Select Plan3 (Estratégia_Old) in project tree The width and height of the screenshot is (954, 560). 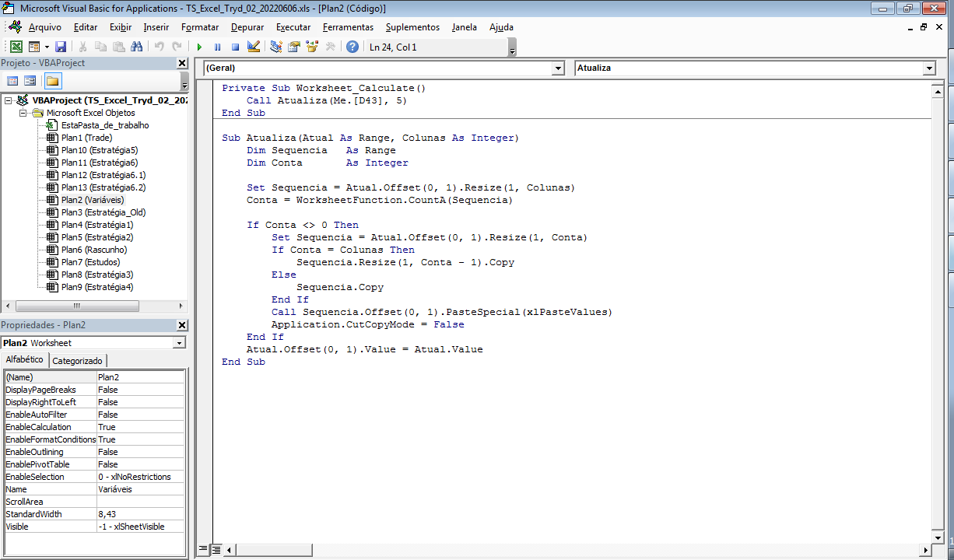pos(103,212)
